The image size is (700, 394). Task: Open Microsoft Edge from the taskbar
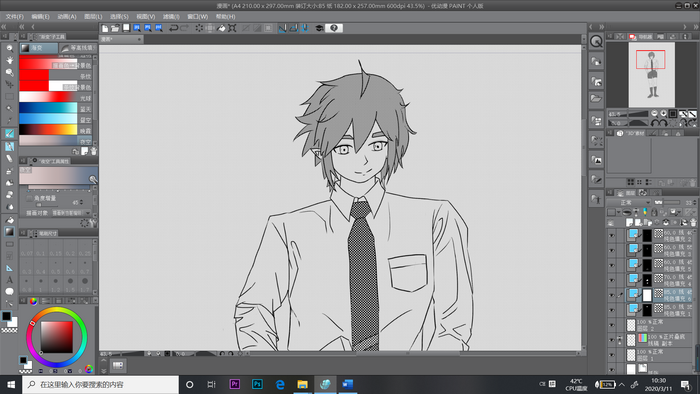pyautogui.click(x=280, y=384)
